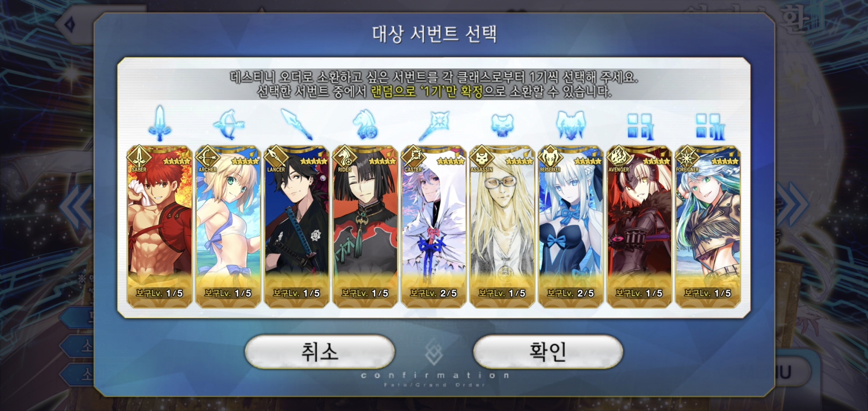Click the 확인 confirm button
This screenshot has width=868, height=411.
pos(548,352)
